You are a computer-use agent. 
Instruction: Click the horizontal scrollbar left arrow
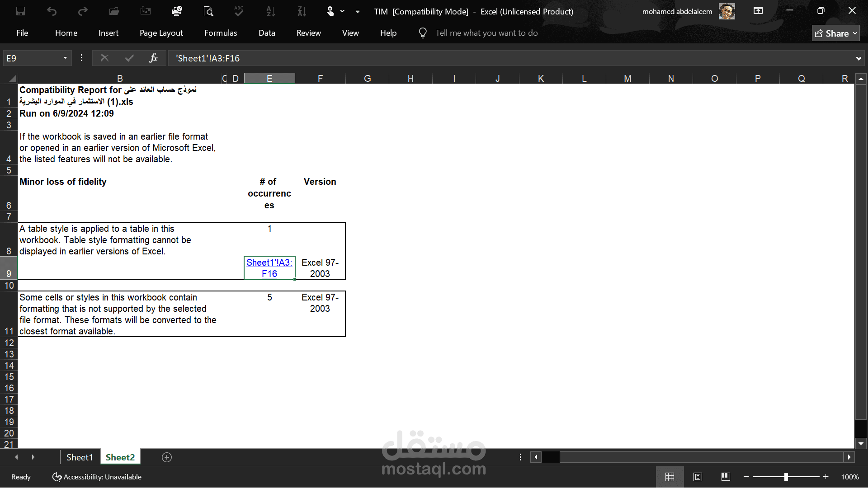(536, 457)
